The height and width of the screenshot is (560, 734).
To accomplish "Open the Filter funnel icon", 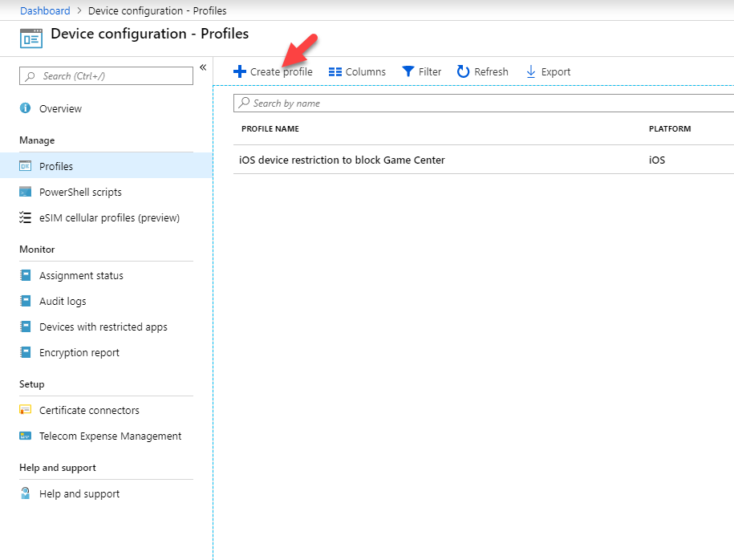I will [x=408, y=71].
